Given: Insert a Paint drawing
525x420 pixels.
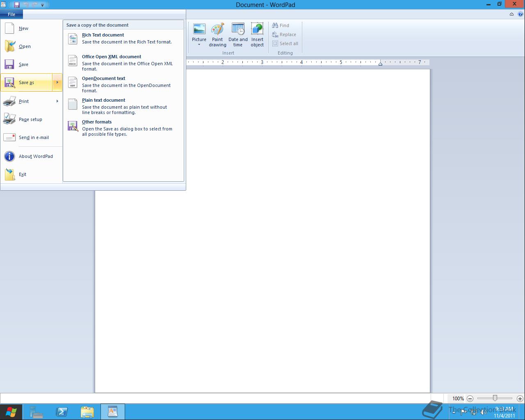Looking at the screenshot, I should 217,35.
